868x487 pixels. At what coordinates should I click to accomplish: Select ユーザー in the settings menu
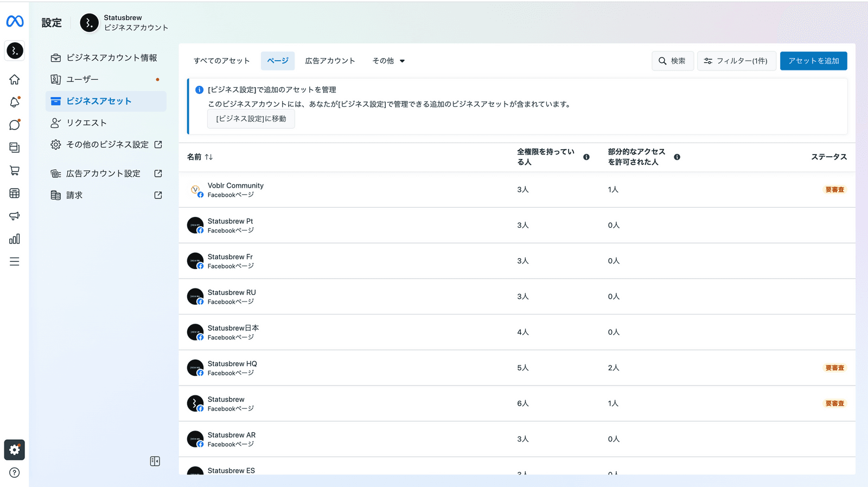coord(82,79)
